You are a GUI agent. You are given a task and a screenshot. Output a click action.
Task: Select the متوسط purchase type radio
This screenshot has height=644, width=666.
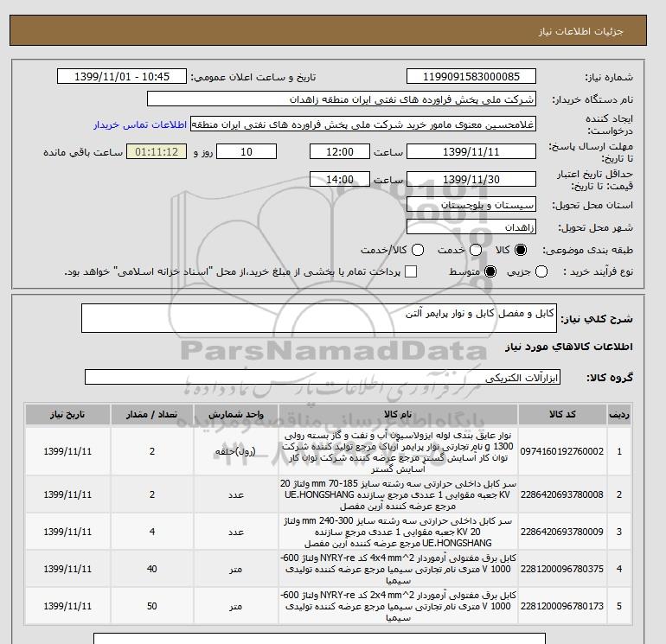point(490,271)
